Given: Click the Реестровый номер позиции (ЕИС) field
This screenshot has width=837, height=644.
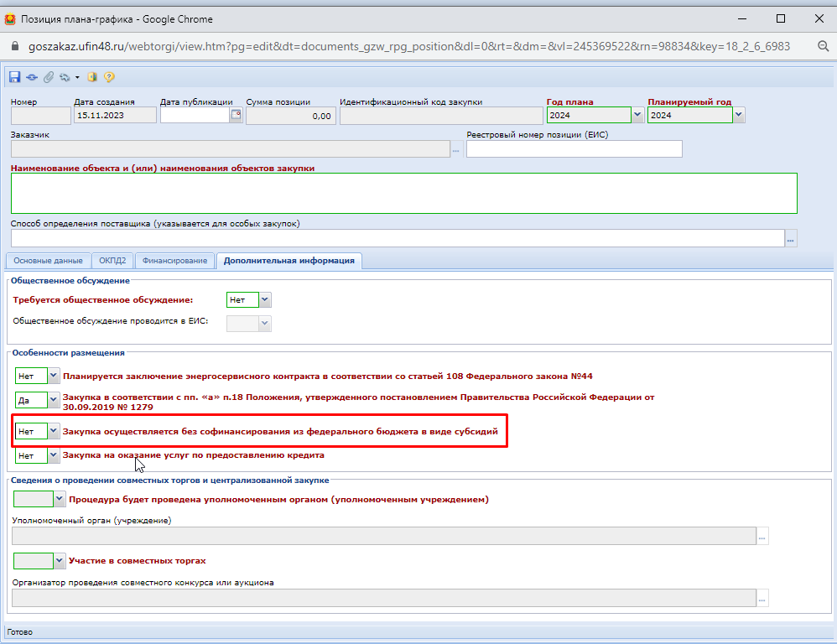Looking at the screenshot, I should [574, 149].
